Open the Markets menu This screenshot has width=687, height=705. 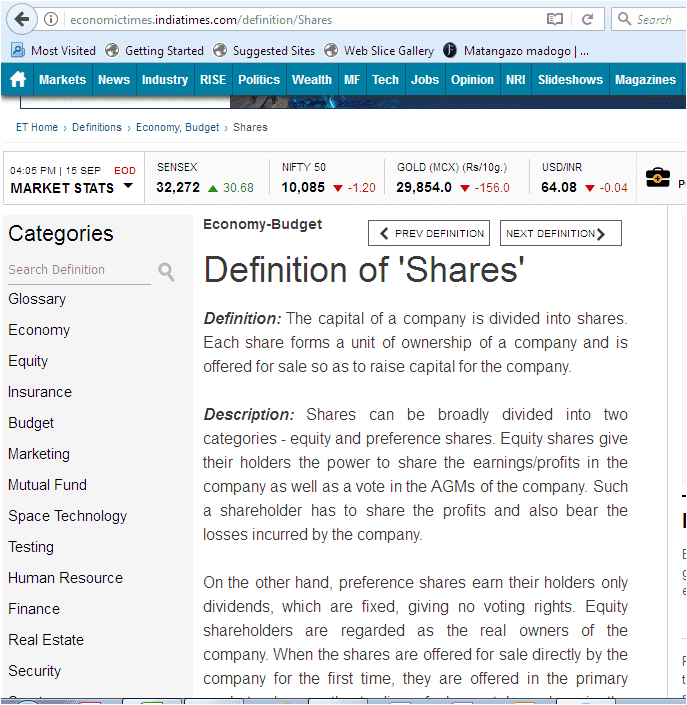[62, 80]
